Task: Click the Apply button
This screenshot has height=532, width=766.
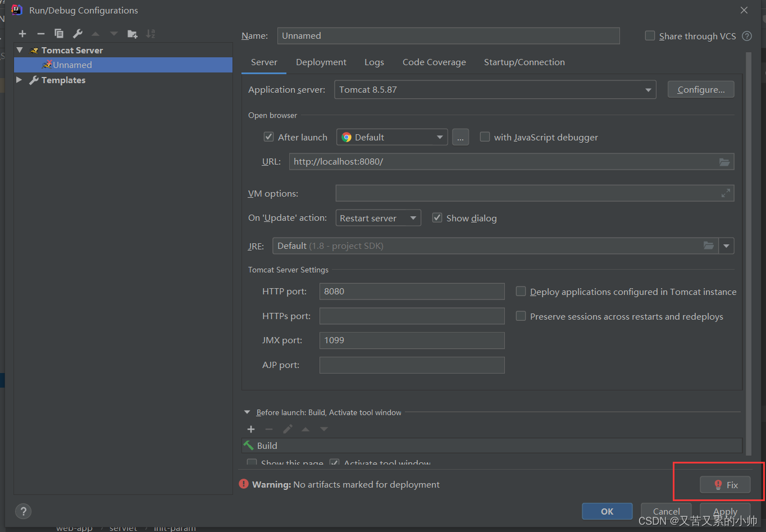Action: click(725, 511)
